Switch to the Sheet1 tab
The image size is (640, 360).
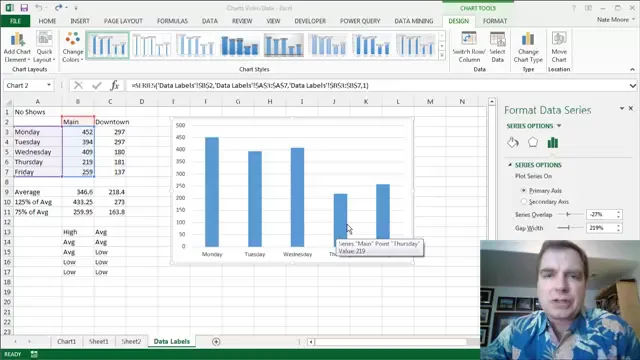(x=99, y=342)
